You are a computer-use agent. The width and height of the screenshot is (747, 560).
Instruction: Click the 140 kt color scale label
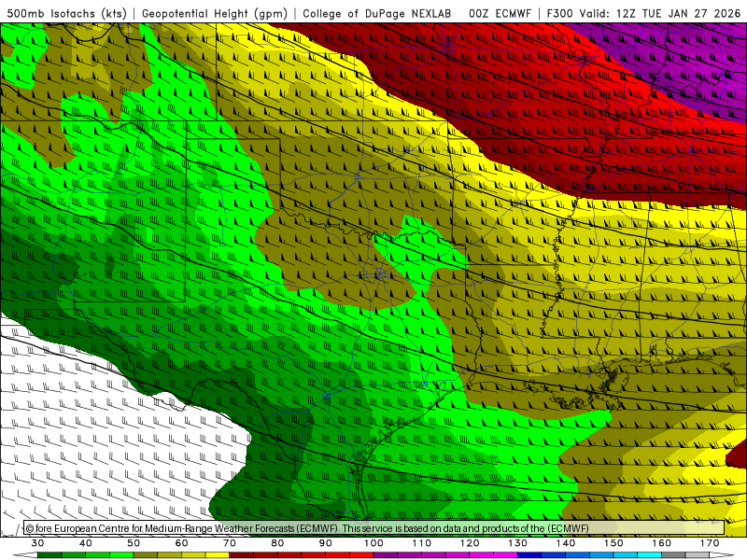[566, 543]
